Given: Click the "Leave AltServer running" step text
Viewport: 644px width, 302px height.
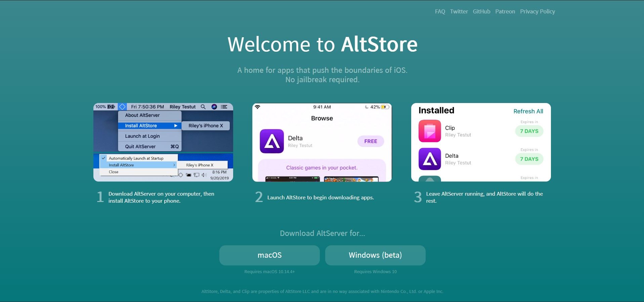Looking at the screenshot, I should pos(484,197).
